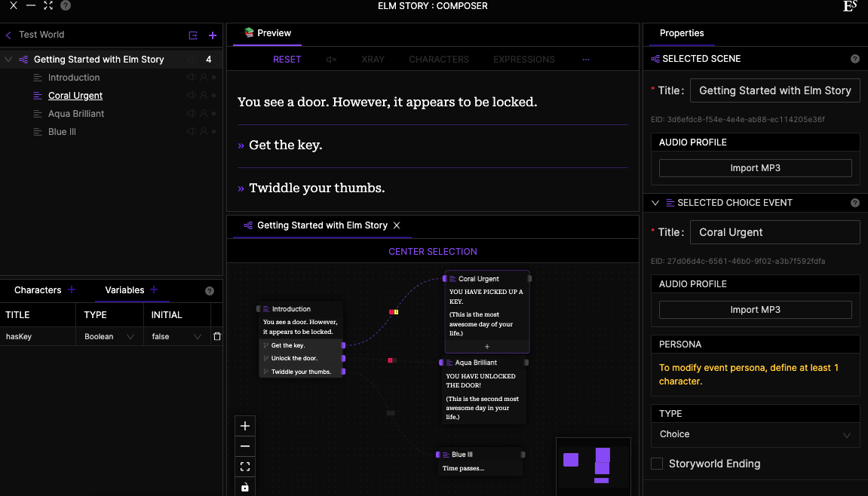This screenshot has height=496, width=868.
Task: Open the event TYPE dropdown showing Choice
Action: click(755, 434)
